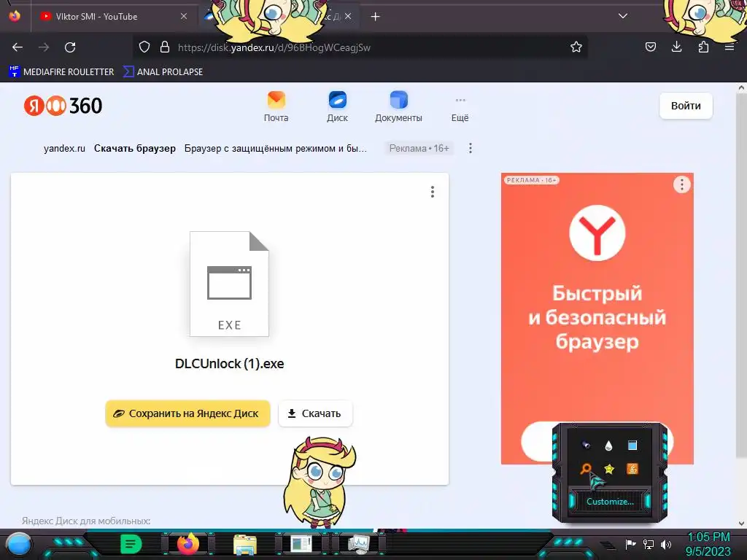The height and width of the screenshot is (560, 747).
Task: Reload the current Yandex Disk page
Action: tap(70, 47)
